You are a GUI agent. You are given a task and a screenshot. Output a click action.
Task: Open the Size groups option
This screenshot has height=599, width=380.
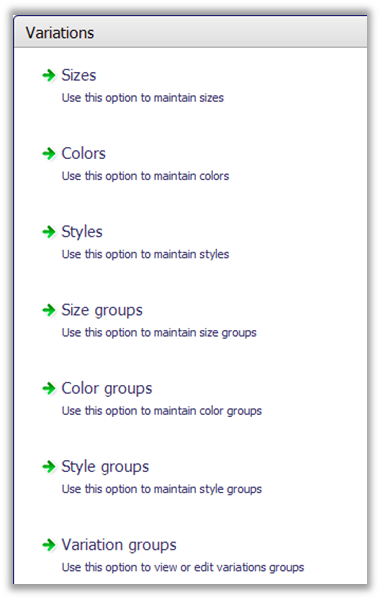[x=102, y=311]
